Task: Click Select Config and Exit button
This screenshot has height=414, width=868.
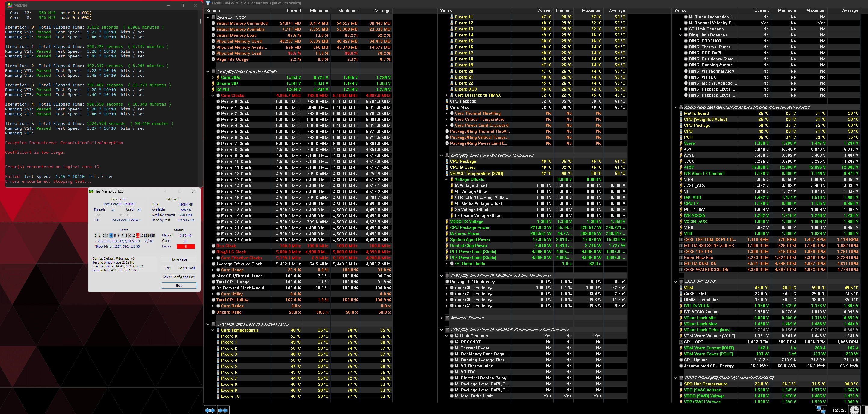Action: (179, 277)
